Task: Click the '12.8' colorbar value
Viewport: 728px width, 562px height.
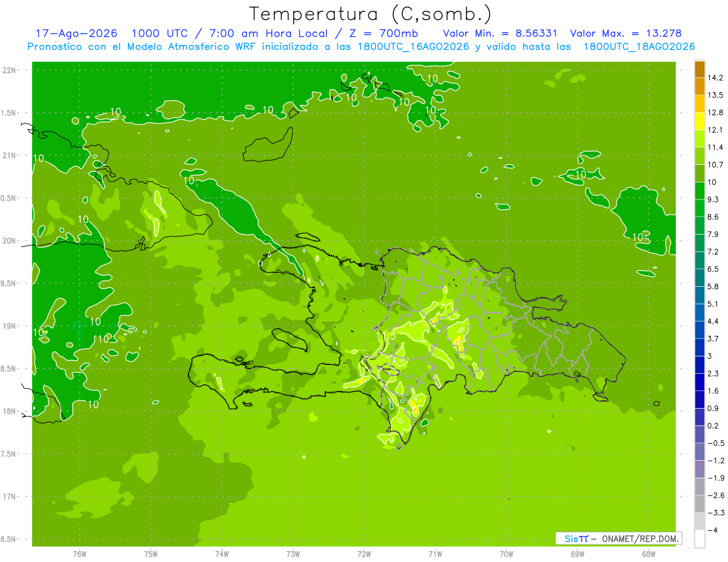Action: 715,113
